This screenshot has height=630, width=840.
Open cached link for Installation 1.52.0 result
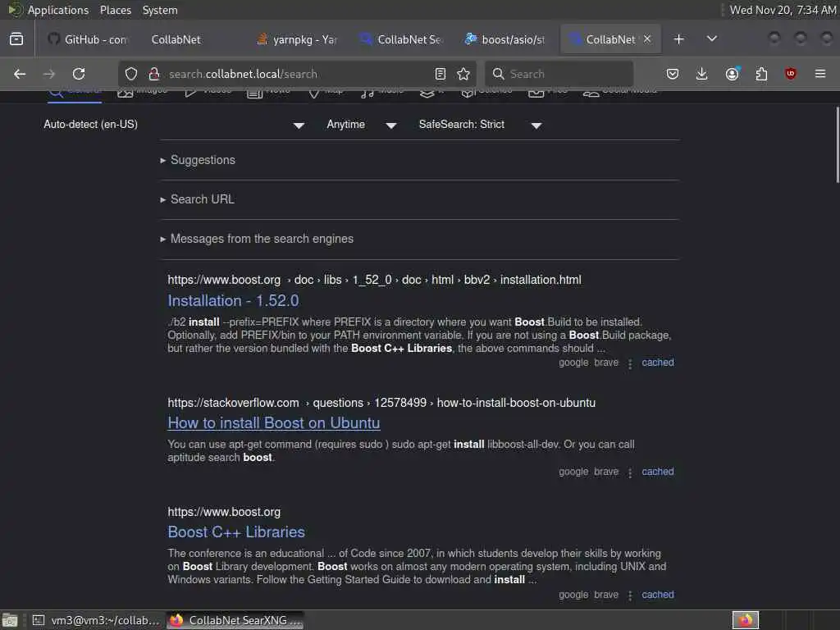coord(658,363)
